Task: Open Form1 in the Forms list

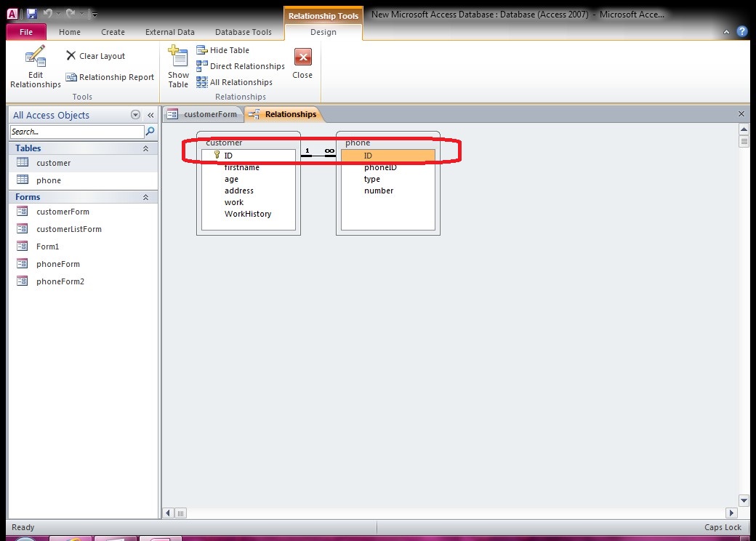Action: (83, 247)
